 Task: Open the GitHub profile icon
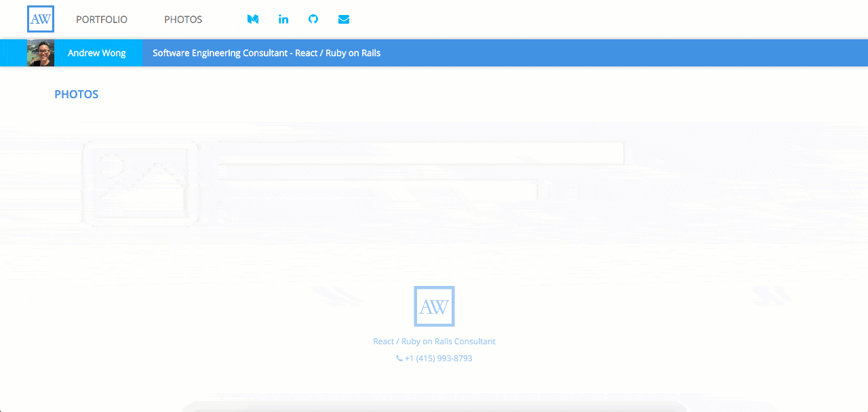pos(313,19)
